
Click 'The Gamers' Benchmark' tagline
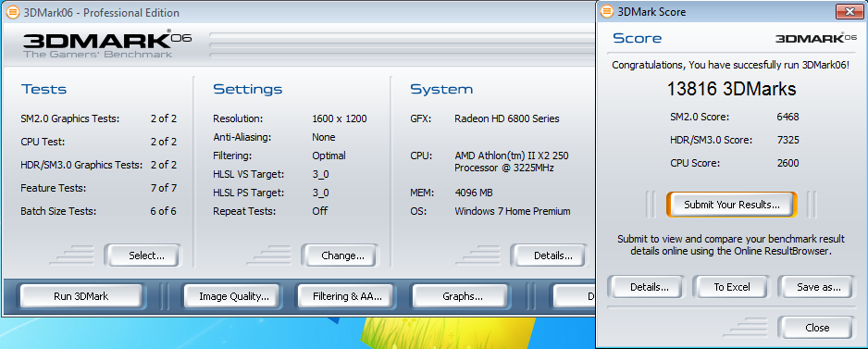click(x=97, y=55)
